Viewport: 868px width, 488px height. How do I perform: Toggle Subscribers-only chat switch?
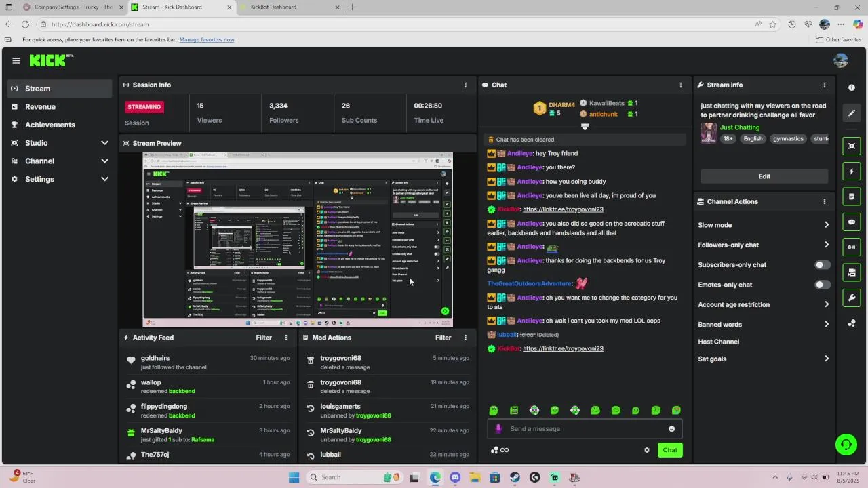(x=822, y=265)
